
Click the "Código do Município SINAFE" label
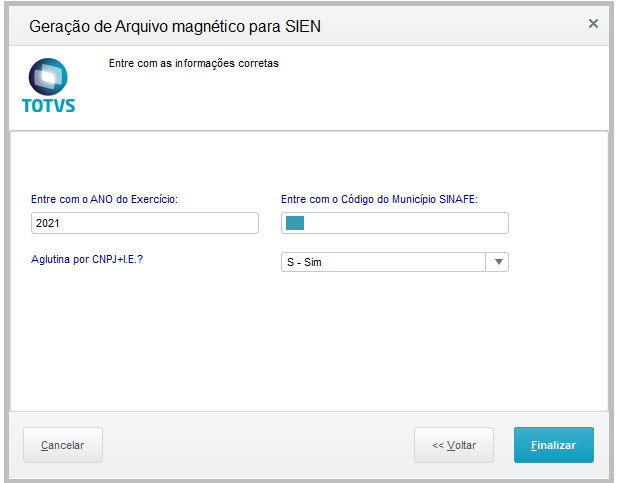point(379,199)
